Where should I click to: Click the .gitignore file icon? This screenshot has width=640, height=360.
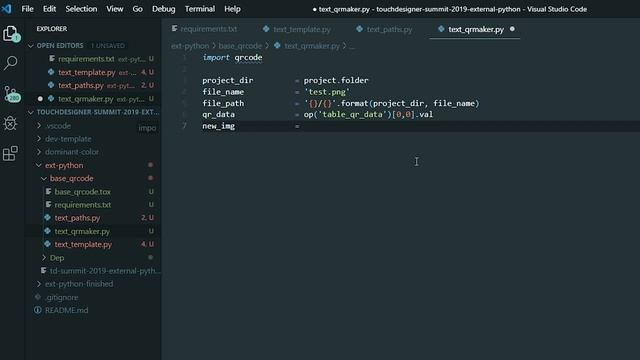38,297
